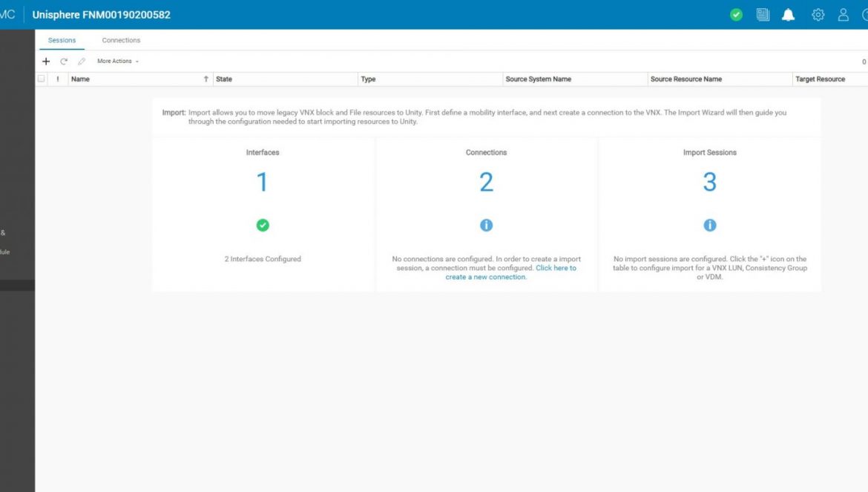This screenshot has height=492, width=868.
Task: Click the Connections card heading
Action: (486, 153)
